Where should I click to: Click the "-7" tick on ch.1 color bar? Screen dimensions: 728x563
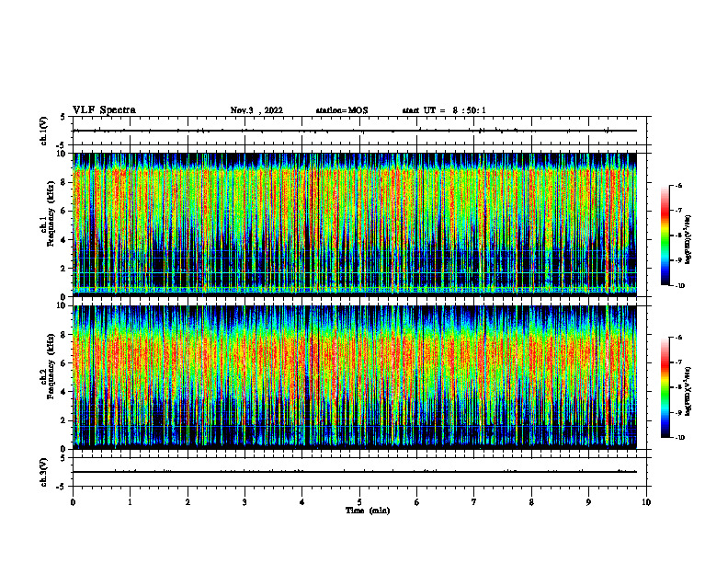678,211
